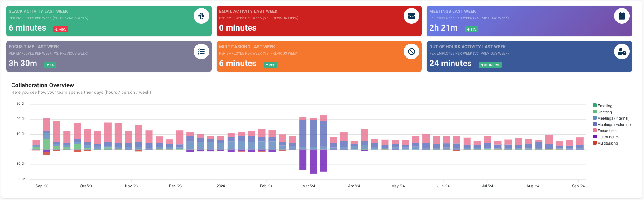Click the Slack logo icon

(201, 16)
